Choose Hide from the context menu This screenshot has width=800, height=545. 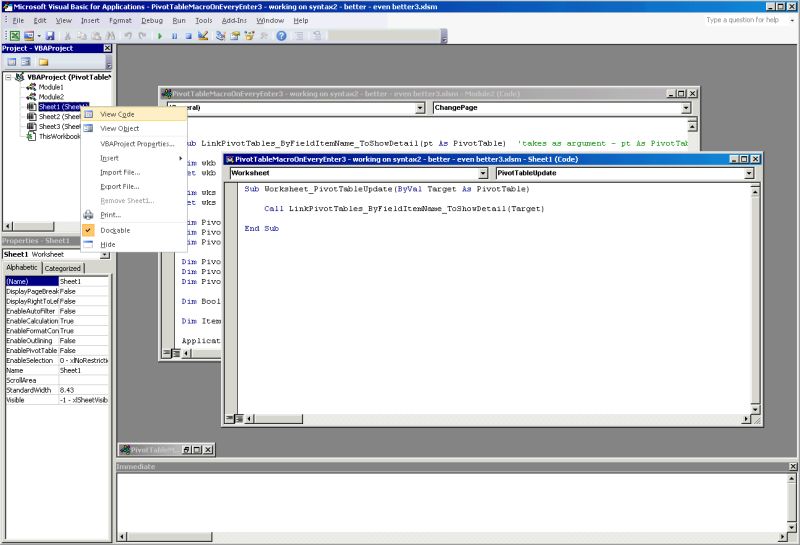[134, 244]
